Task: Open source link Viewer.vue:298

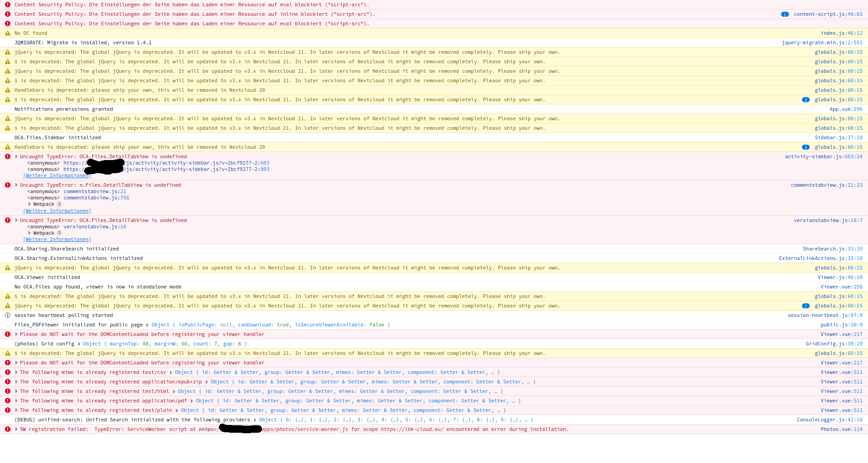Action: point(841,287)
